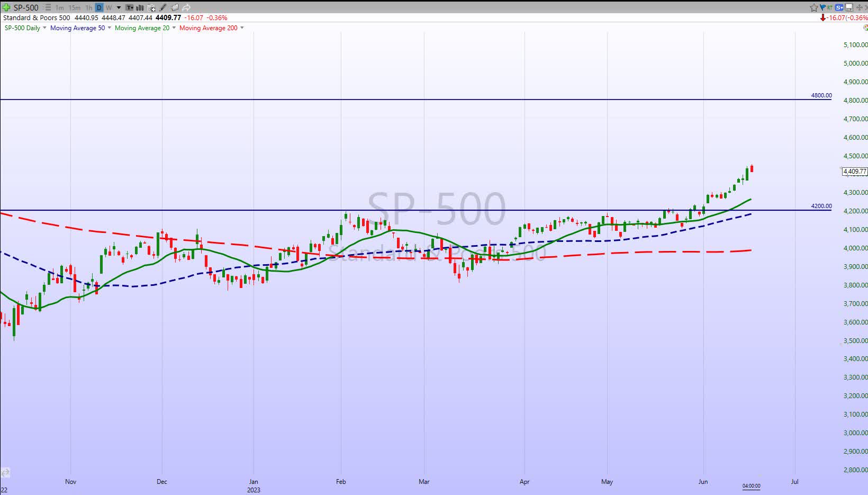Open the blue S dropdown button

pos(839,7)
